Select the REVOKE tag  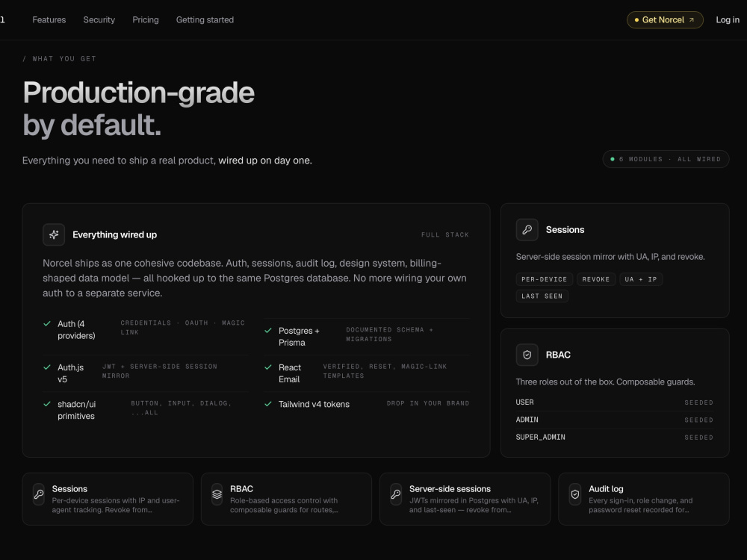click(x=596, y=279)
